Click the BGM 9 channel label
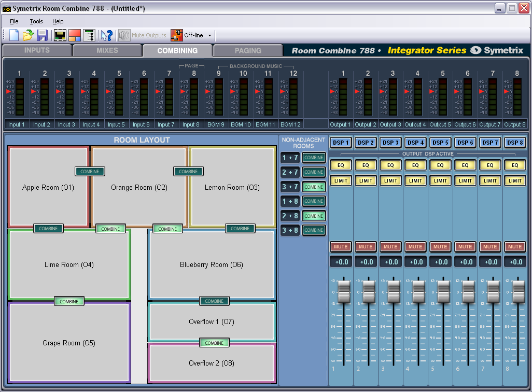 216,124
